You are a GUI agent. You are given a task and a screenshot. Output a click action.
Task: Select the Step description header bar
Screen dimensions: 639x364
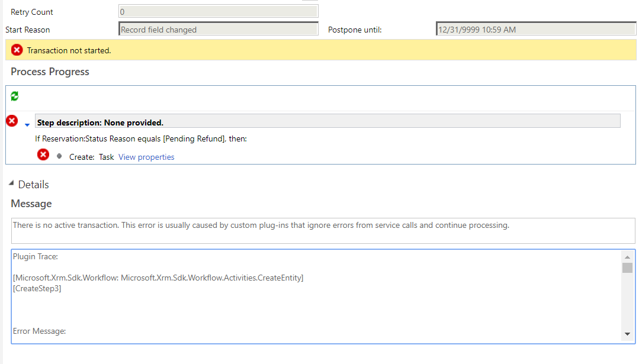[327, 122]
